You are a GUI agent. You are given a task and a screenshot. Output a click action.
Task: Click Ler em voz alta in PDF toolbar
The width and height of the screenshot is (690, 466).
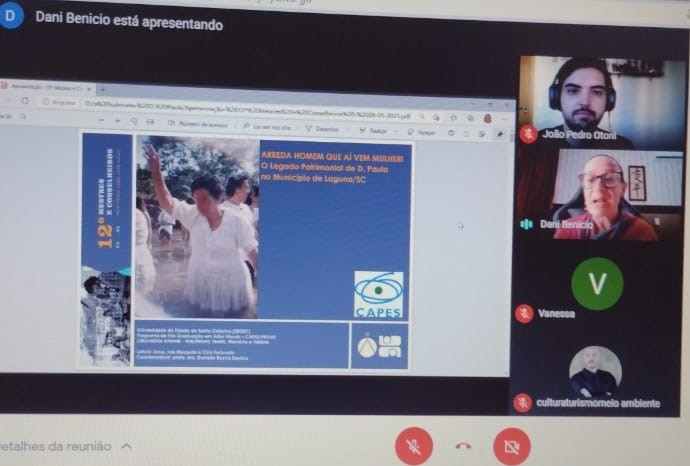[268, 126]
